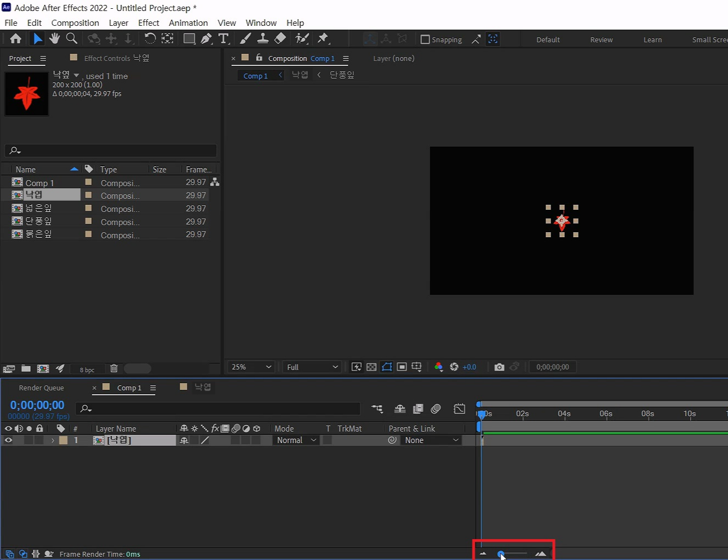
Task: Open the Comp 1 timeline panel menu
Action: (153, 388)
